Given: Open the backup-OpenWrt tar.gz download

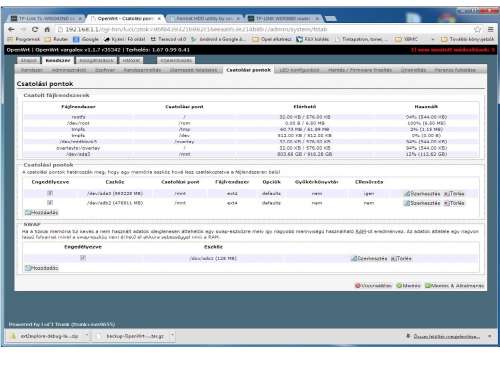Looking at the screenshot, I should [x=131, y=336].
